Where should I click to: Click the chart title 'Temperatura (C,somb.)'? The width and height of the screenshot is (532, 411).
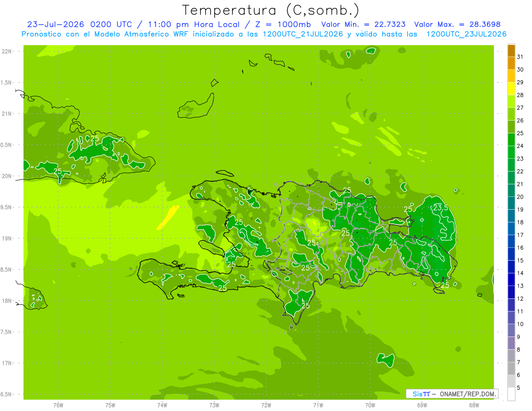[271, 10]
